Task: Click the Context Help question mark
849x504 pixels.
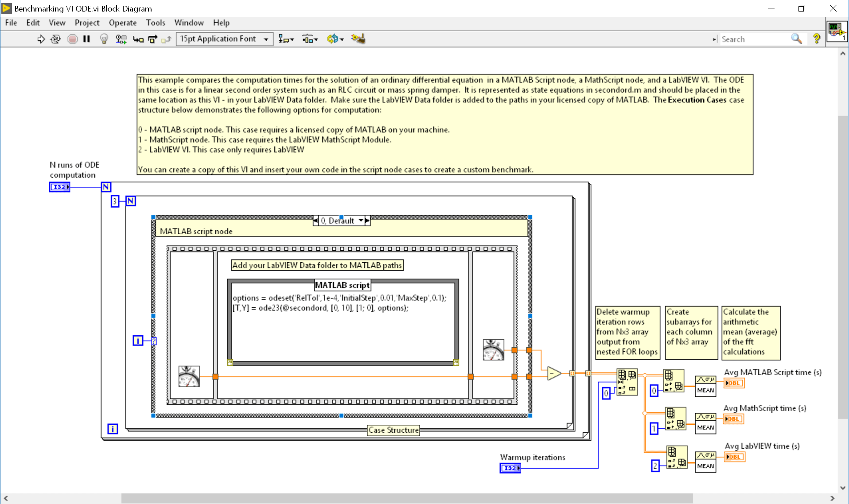Action: pyautogui.click(x=816, y=39)
